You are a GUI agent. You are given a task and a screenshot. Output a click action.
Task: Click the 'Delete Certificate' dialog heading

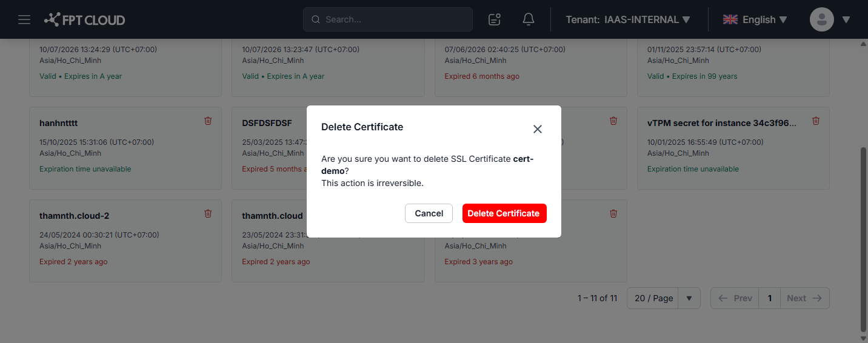362,127
